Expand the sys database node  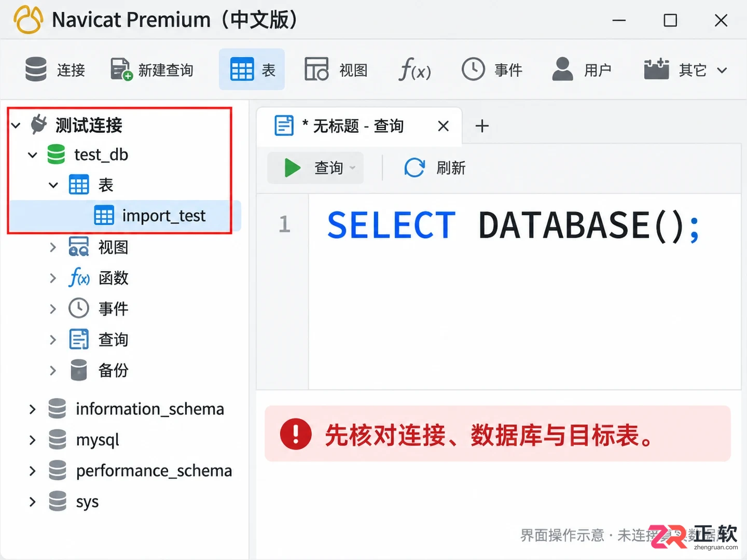pyautogui.click(x=33, y=502)
